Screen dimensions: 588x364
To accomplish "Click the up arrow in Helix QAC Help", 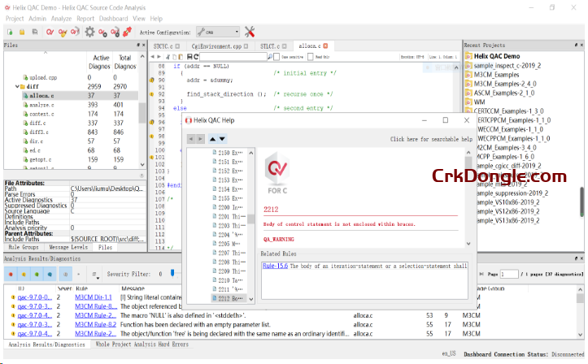I will point(213,139).
